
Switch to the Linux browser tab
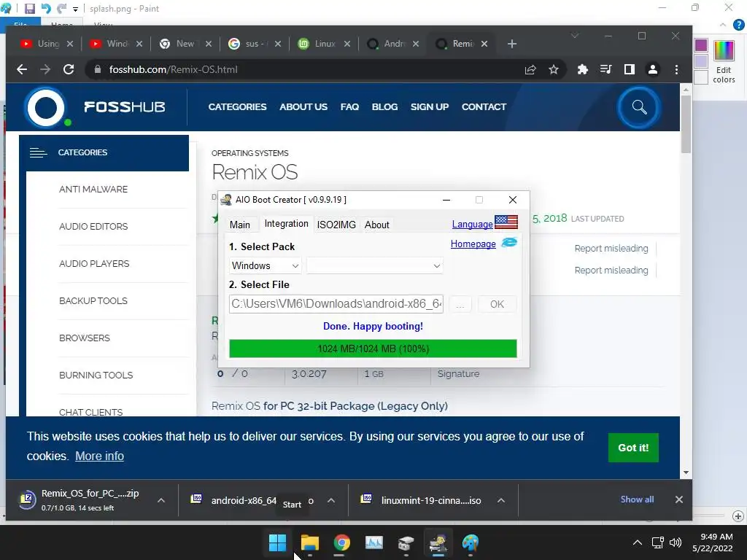click(x=324, y=44)
